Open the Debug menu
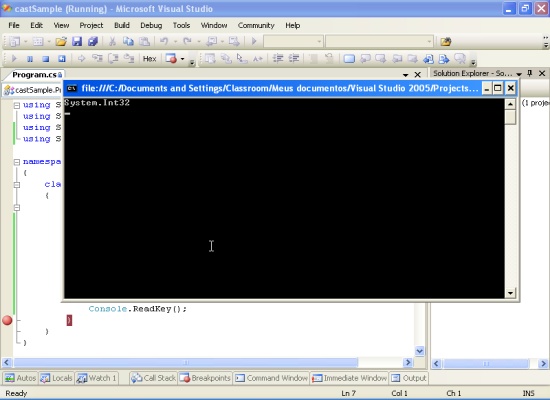550x400 pixels. pos(151,25)
